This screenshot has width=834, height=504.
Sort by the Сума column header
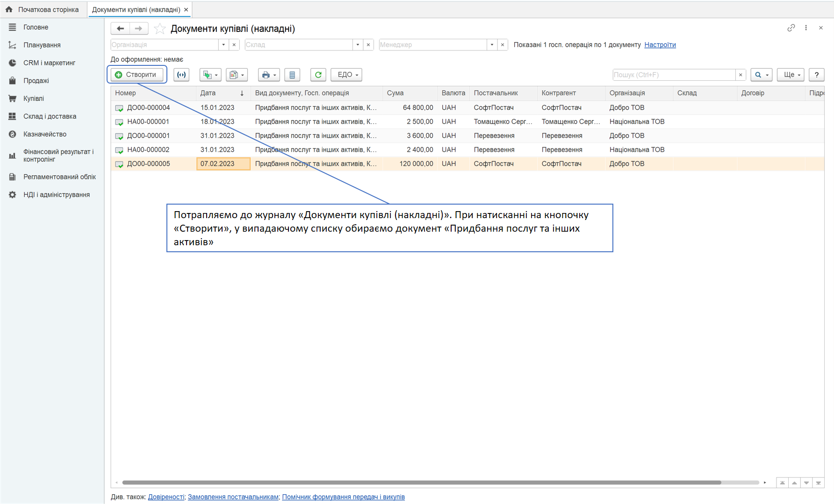(x=410, y=93)
